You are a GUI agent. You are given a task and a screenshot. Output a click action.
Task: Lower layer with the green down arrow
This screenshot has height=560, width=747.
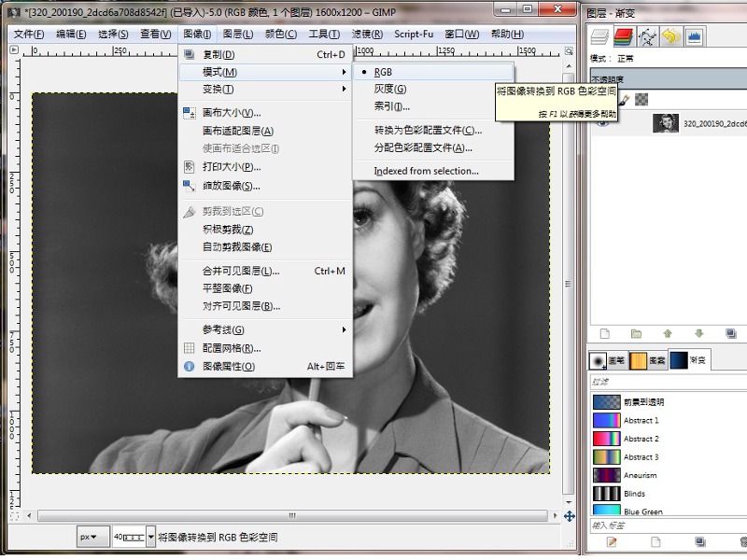(698, 333)
